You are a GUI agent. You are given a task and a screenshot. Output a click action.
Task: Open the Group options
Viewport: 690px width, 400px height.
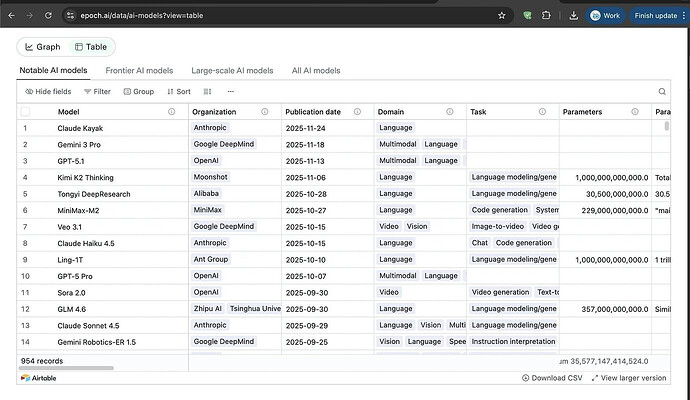point(139,91)
